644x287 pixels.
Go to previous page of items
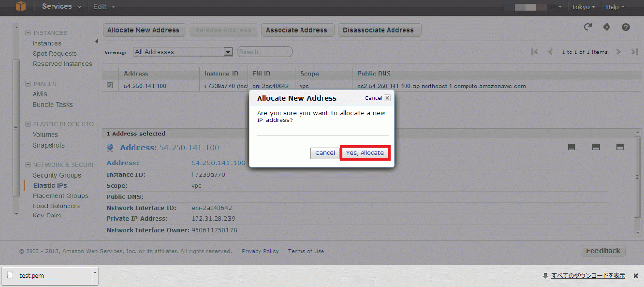point(550,52)
